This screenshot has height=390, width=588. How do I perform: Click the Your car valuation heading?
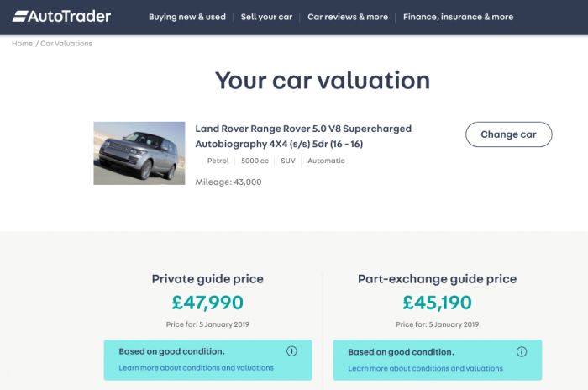[323, 81]
